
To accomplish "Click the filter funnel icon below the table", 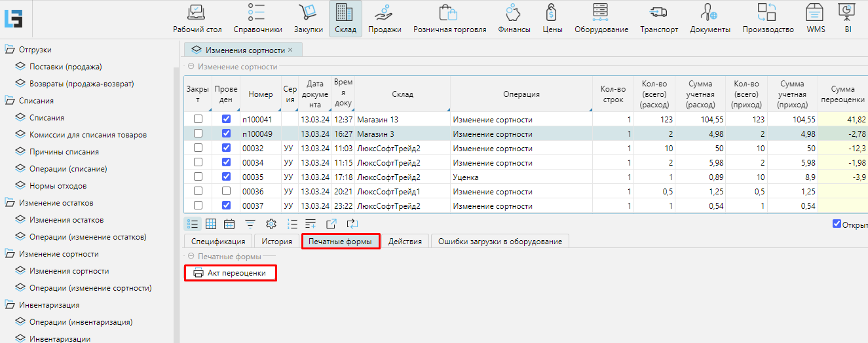I will click(250, 224).
